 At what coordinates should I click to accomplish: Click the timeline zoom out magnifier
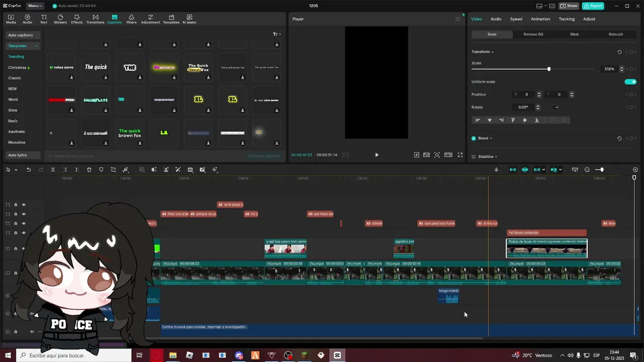pyautogui.click(x=587, y=170)
